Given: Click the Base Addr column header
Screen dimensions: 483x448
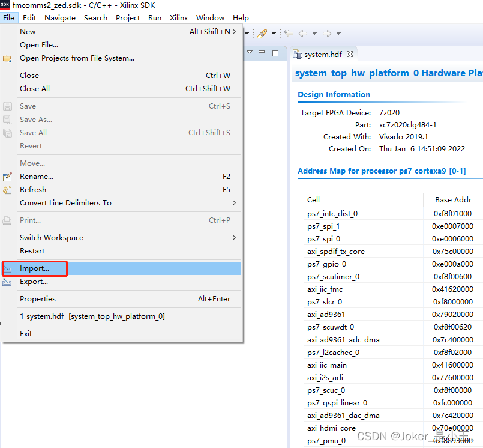Looking at the screenshot, I should pyautogui.click(x=453, y=200).
